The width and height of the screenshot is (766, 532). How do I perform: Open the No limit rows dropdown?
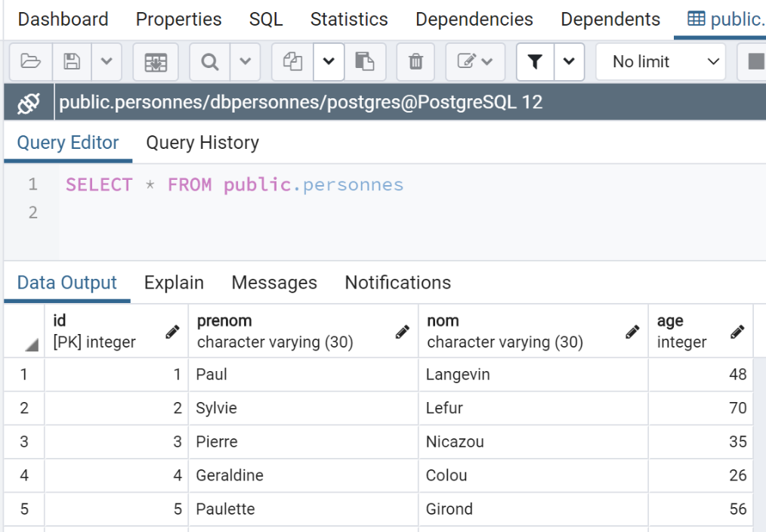[661, 62]
